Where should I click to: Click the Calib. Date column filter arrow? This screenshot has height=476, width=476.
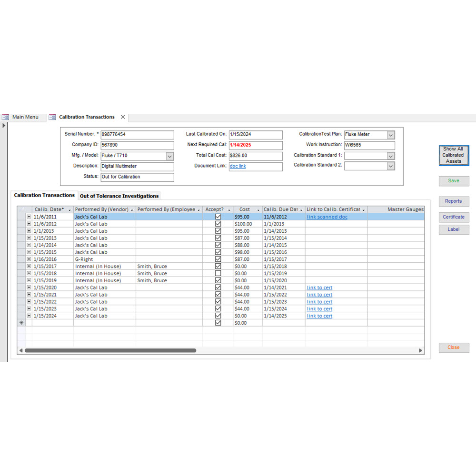[69, 209]
